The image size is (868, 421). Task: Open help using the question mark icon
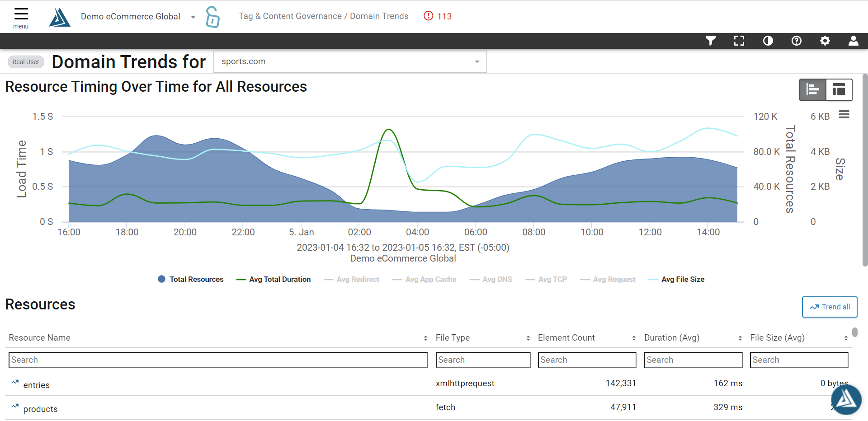796,41
